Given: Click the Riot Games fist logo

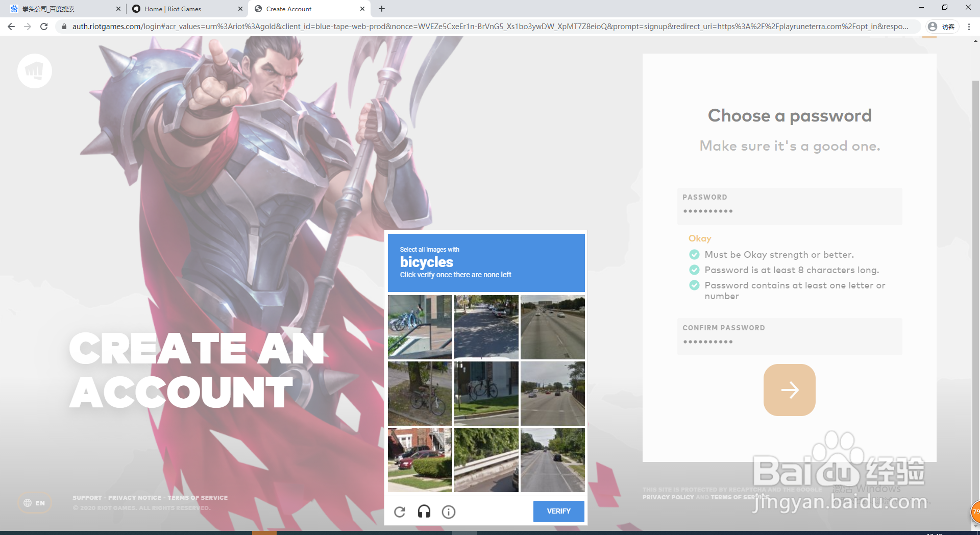Looking at the screenshot, I should coord(35,71).
